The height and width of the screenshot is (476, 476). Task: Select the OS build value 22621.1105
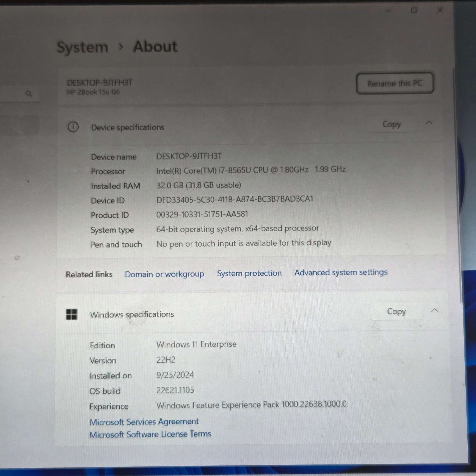coord(175,390)
